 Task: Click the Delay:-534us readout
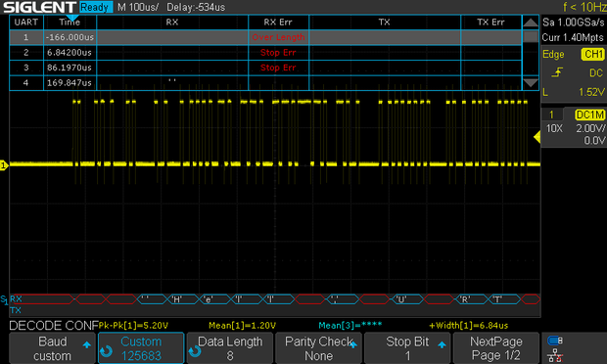coord(196,8)
